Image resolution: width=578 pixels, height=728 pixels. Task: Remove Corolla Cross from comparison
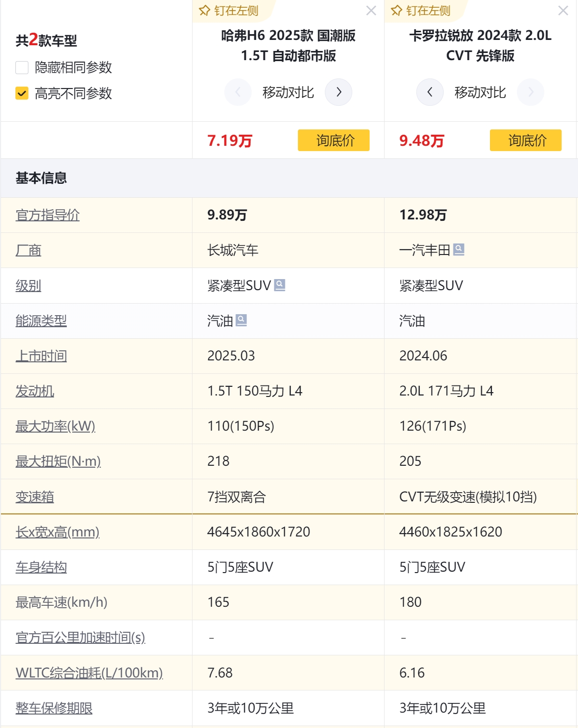(563, 11)
